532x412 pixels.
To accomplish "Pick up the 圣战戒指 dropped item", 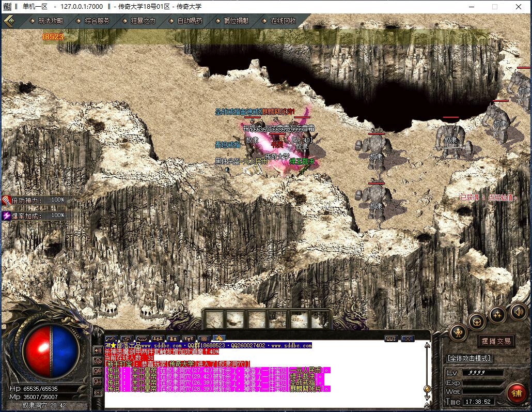I will 228,112.
